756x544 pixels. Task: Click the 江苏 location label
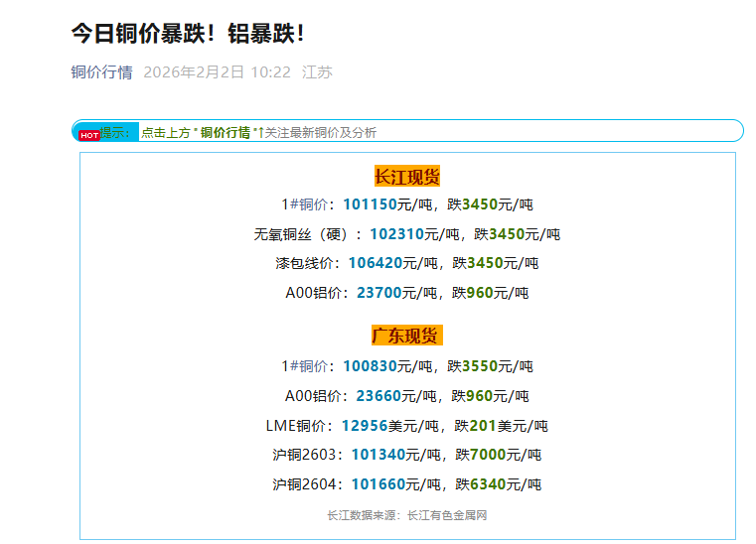[317, 71]
